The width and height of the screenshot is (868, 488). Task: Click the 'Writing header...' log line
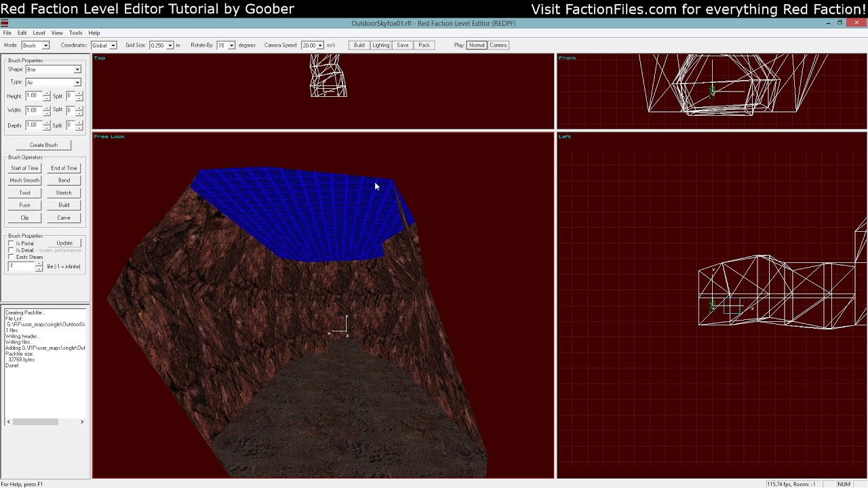tap(22, 336)
